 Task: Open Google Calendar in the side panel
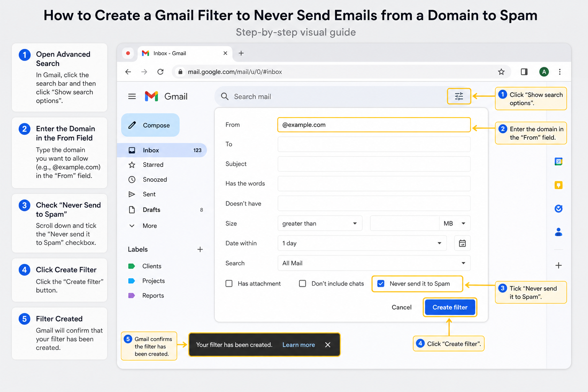[x=559, y=162]
